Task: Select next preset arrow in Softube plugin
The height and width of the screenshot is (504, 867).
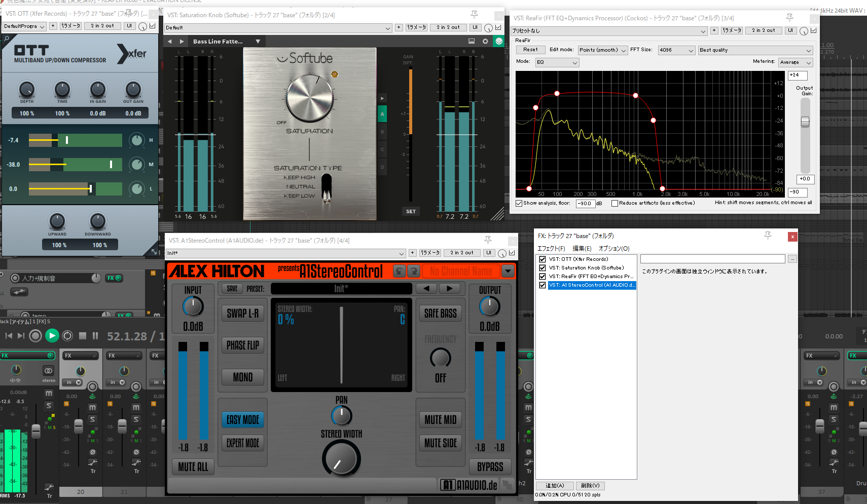Action: pos(183,42)
